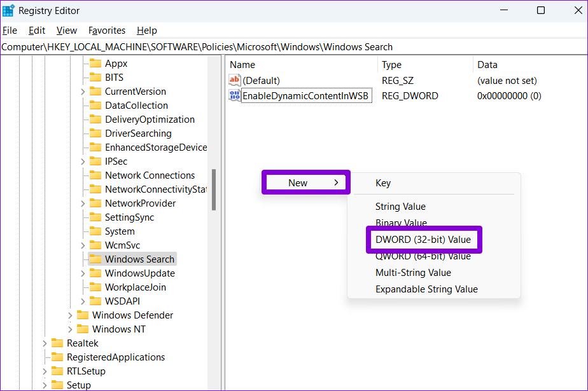Screen dimensions: 588x391
Task: Choose String Value from the submenu
Action: tap(434, 207)
